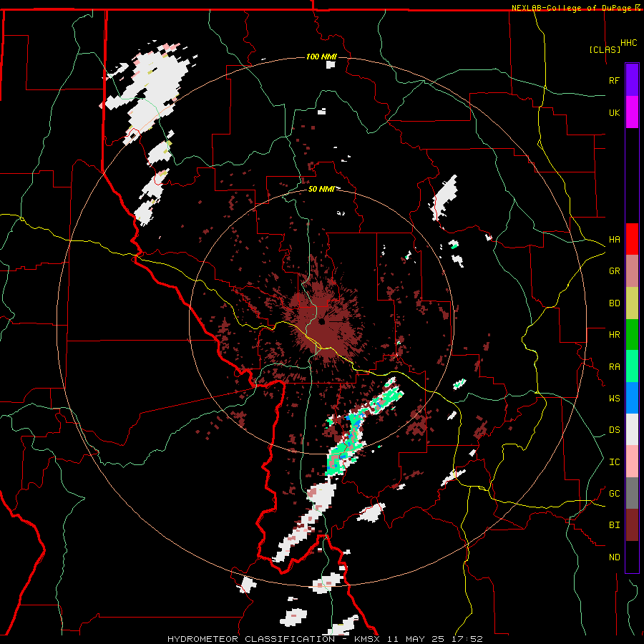Select the GR legend color block
644x644 pixels.
tap(632, 271)
